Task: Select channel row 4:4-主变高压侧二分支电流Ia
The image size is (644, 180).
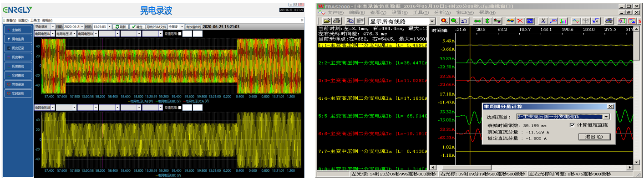Action: (x=372, y=98)
